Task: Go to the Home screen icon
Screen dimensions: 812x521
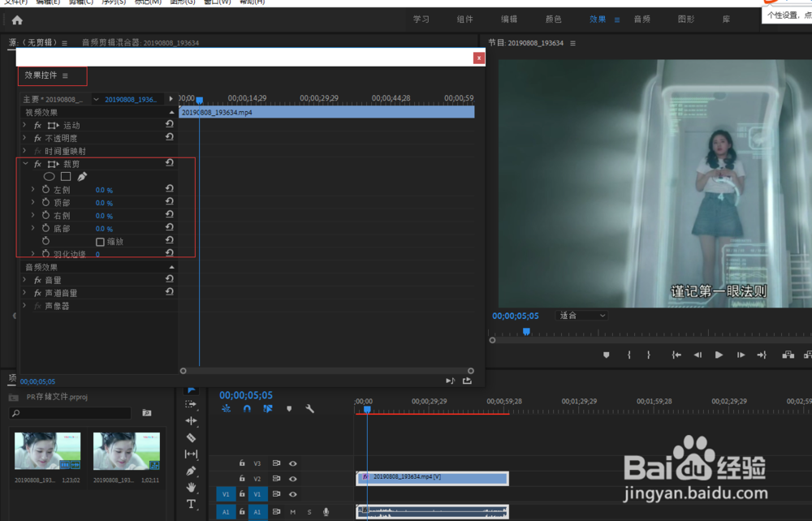Action: click(x=17, y=20)
